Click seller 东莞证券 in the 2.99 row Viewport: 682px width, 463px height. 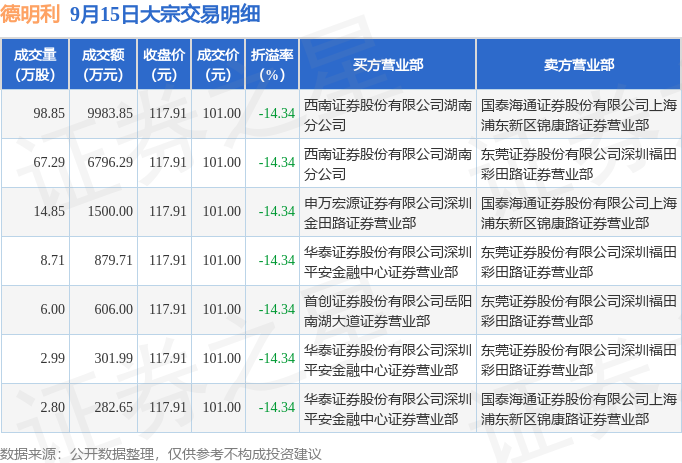pyautogui.click(x=578, y=360)
